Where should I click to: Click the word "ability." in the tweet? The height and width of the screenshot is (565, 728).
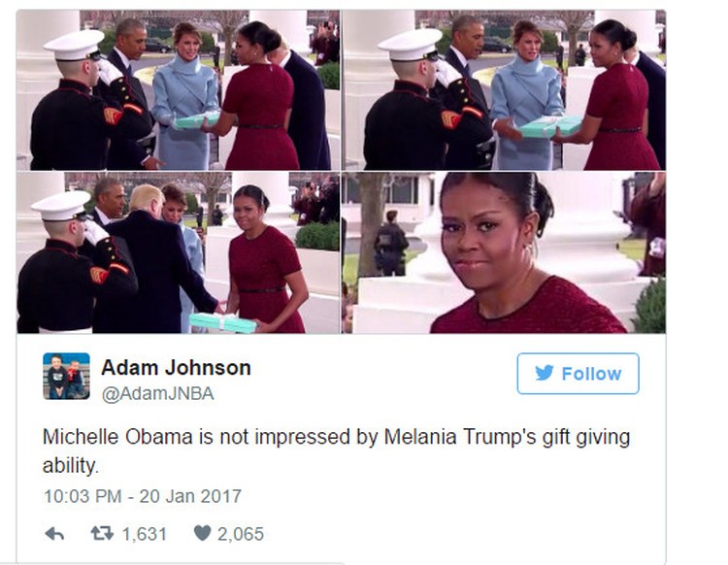[x=71, y=465]
